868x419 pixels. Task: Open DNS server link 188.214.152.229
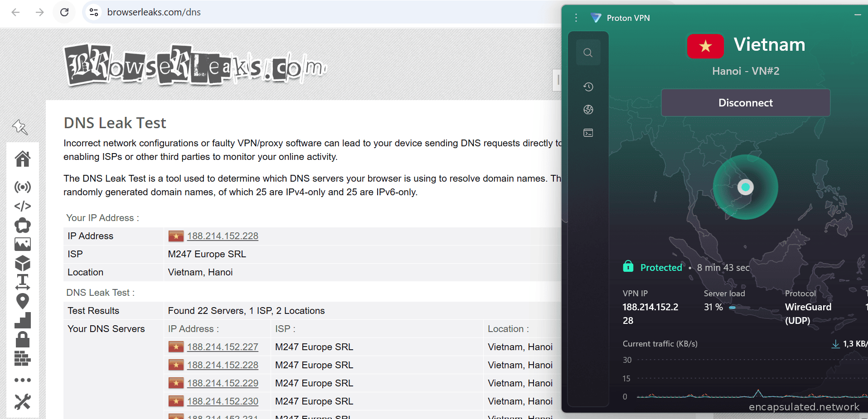point(223,383)
